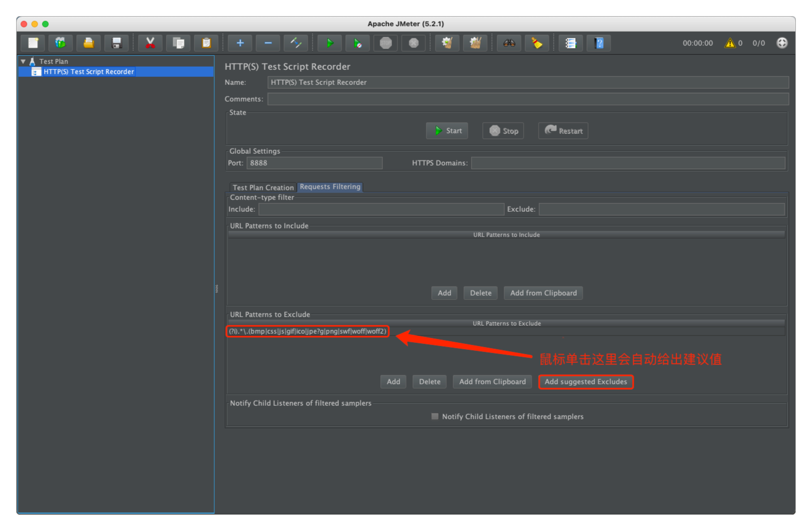Click the 00:00:00 elapsed time
This screenshot has width=812, height=531.
tap(698, 43)
